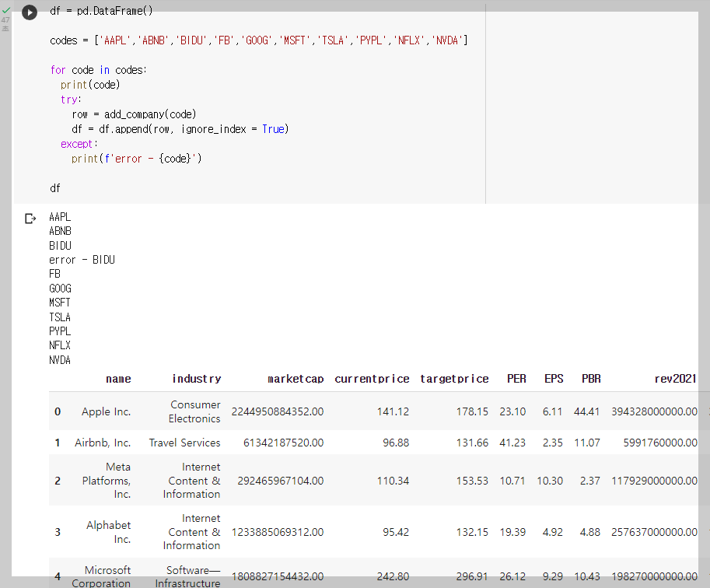Click rev2021 value 5991760000.00
Viewport: 710px width, 588px height.
pos(660,443)
